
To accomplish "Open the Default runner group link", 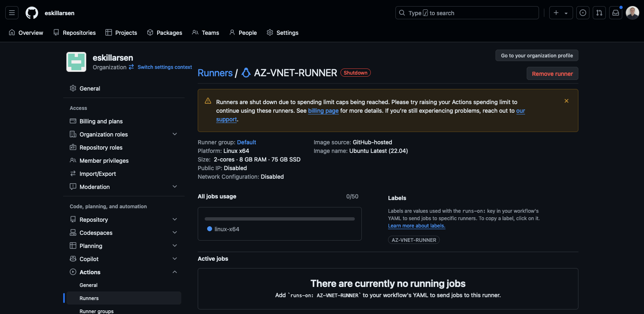I will click(247, 142).
